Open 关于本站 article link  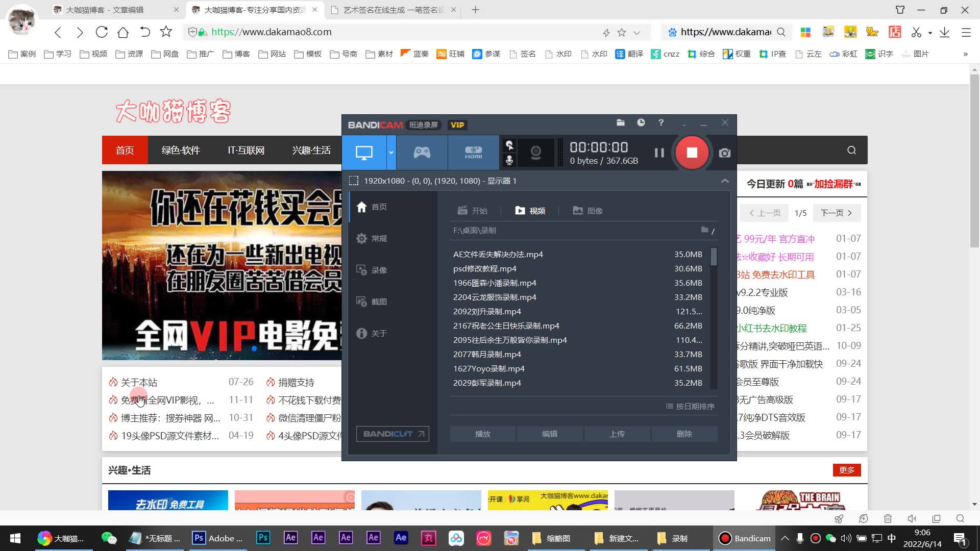pyautogui.click(x=139, y=382)
